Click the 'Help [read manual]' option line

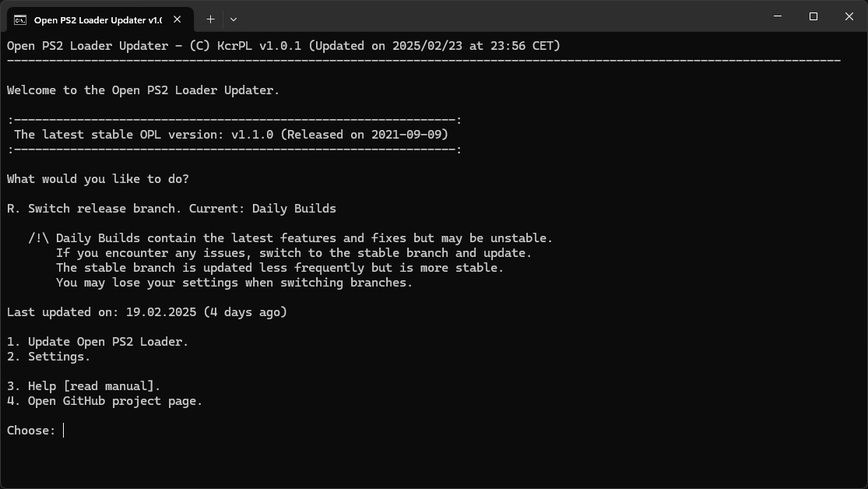83,386
